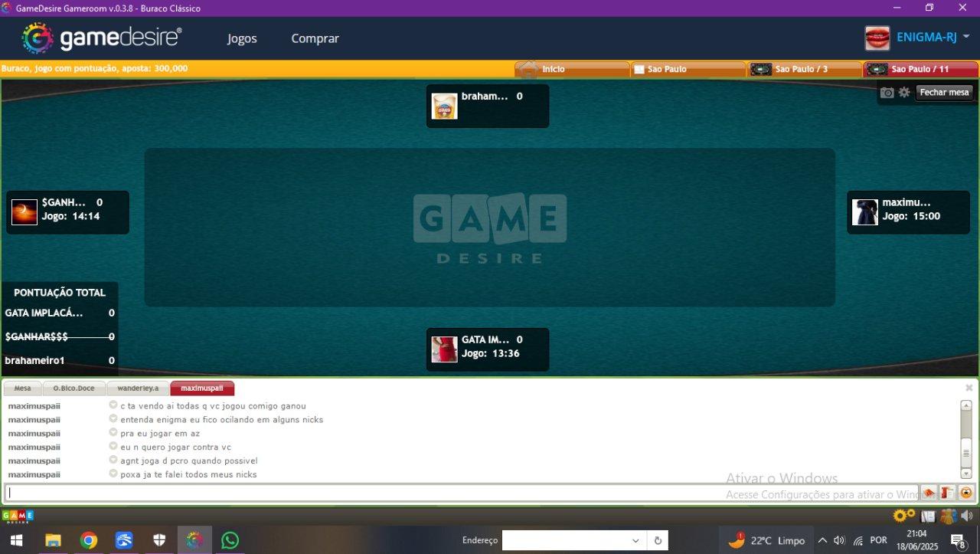The image size is (980, 554).
Task: Open table settings gear icon
Action: pyautogui.click(x=904, y=93)
